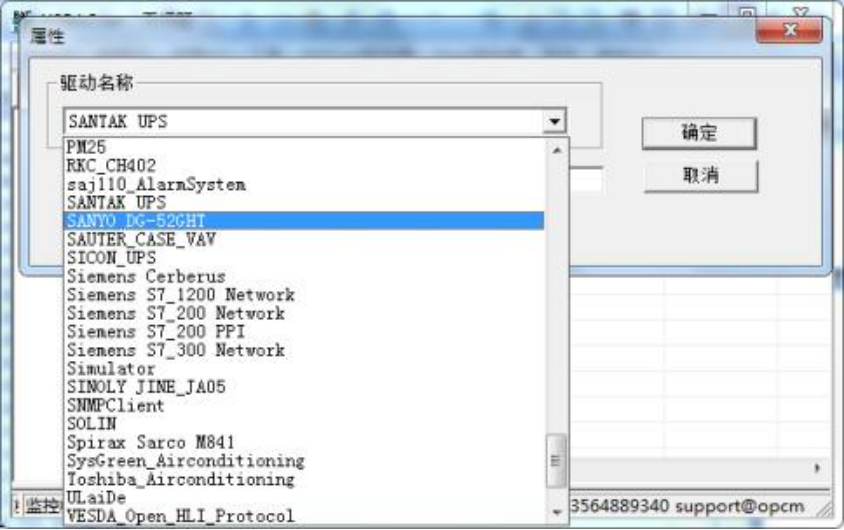Select SANTAK UPS in the dropdown list
Screen dimensions: 844x530
click(304, 202)
